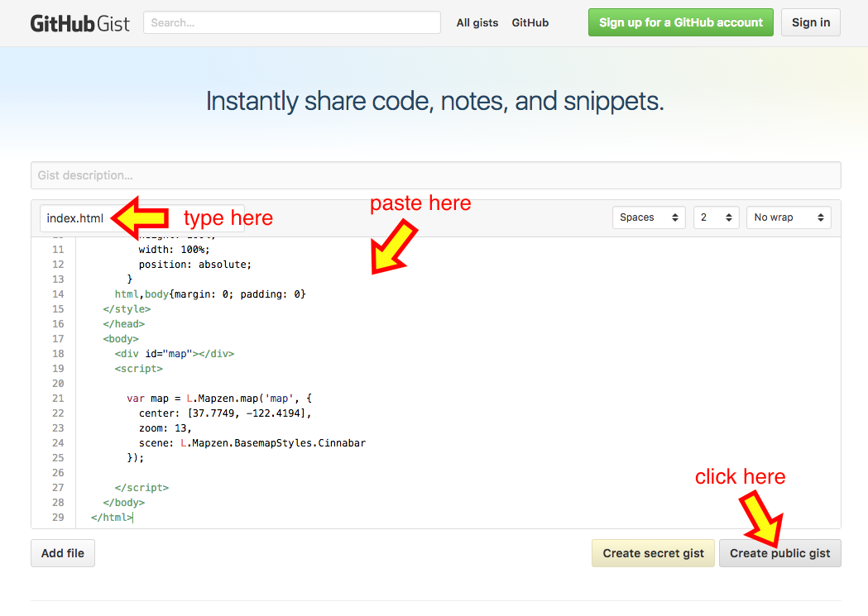
Task: Click the 'var map = L.Mapzen.map' line
Action: point(219,399)
